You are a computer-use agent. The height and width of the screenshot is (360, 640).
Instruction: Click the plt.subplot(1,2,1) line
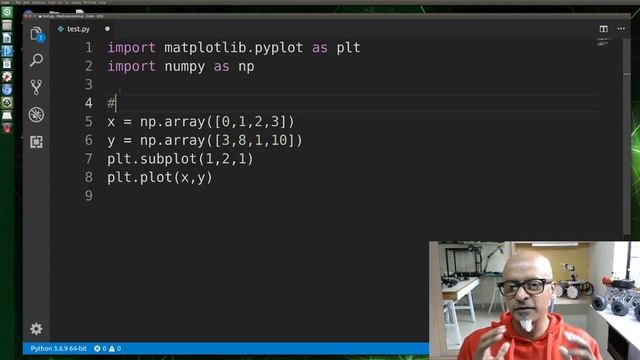[x=180, y=159]
